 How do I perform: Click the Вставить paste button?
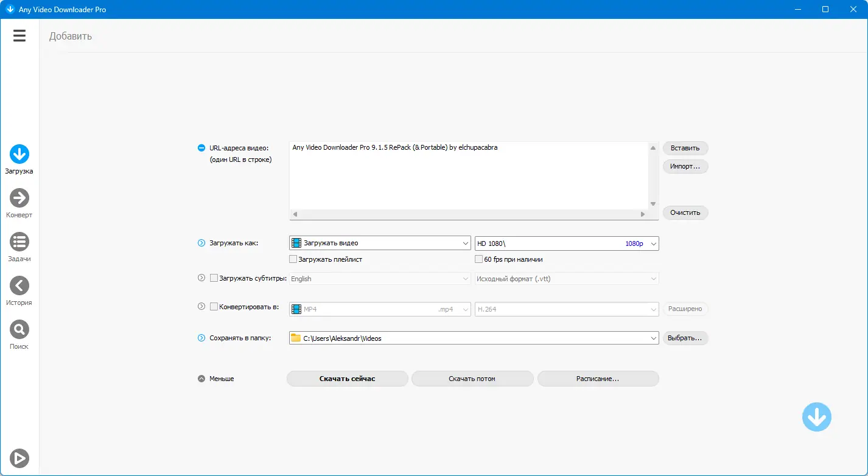[685, 147]
